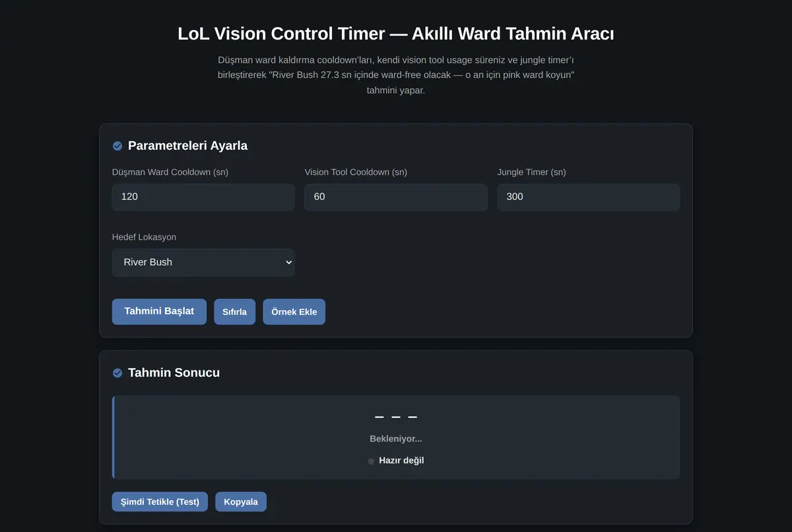Reset values with the Sıfırla button

tap(234, 312)
